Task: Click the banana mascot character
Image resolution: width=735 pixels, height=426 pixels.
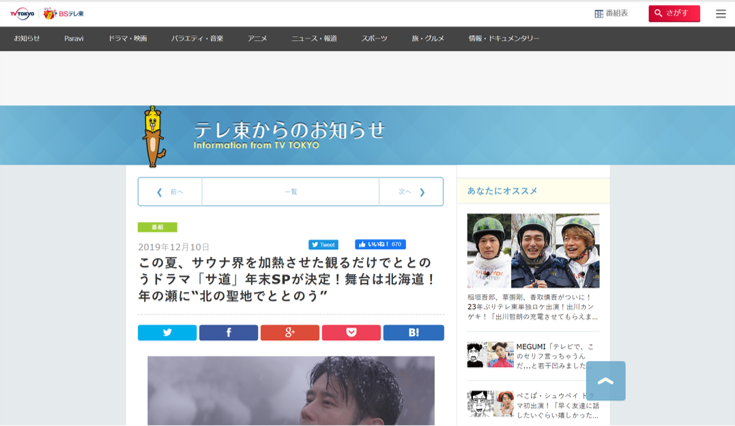Action: pyautogui.click(x=153, y=136)
